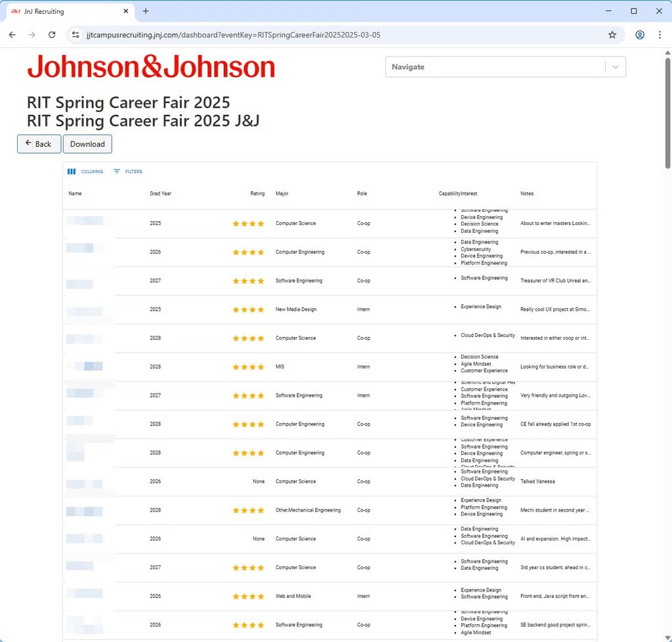Open a new browser tab

(x=146, y=11)
